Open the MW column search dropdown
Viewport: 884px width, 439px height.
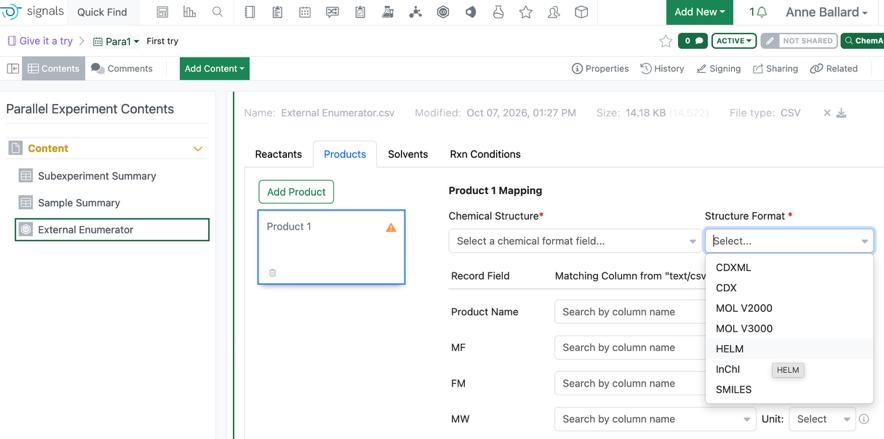coord(655,419)
